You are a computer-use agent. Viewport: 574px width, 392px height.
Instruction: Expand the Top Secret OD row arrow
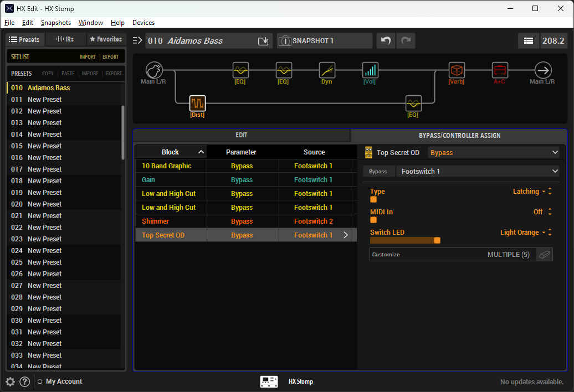click(346, 235)
